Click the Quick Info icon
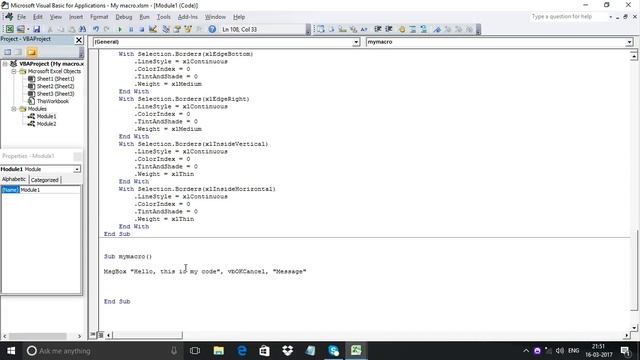This screenshot has height=360, width=640. tap(342, 29)
